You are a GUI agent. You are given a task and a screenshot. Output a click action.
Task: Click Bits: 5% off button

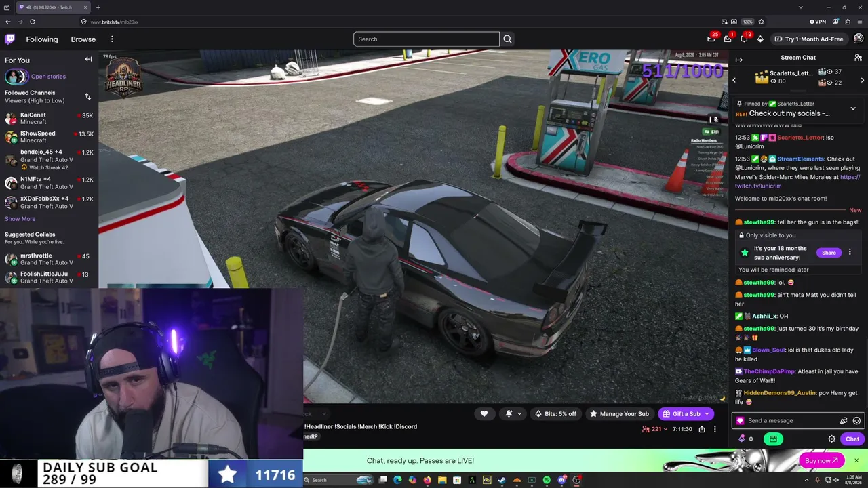coord(556,414)
